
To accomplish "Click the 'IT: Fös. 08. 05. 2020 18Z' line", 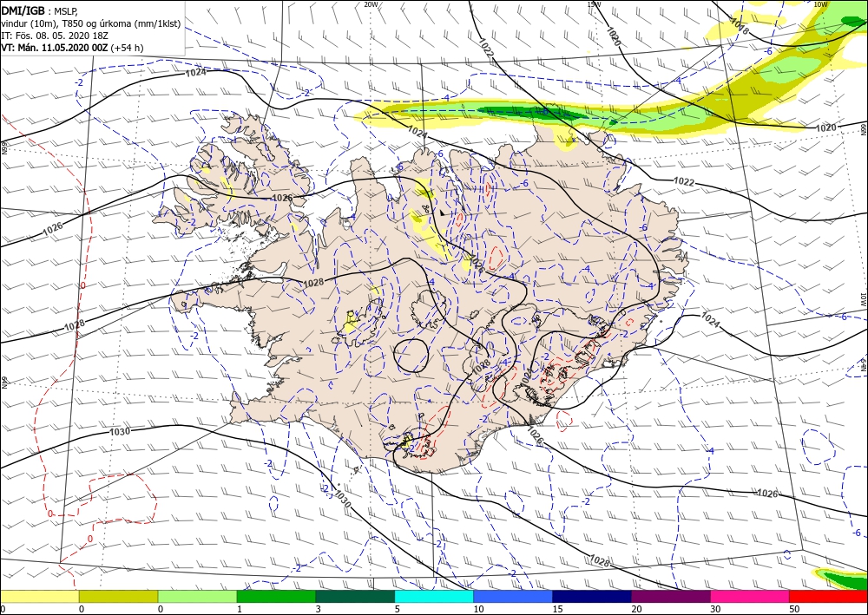I will [x=54, y=36].
